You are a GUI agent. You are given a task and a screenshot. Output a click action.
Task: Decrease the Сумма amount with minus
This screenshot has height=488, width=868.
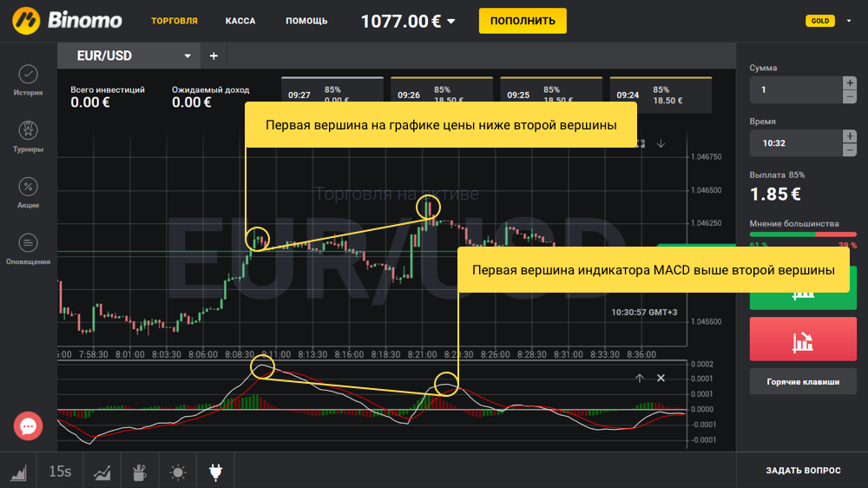coord(850,97)
